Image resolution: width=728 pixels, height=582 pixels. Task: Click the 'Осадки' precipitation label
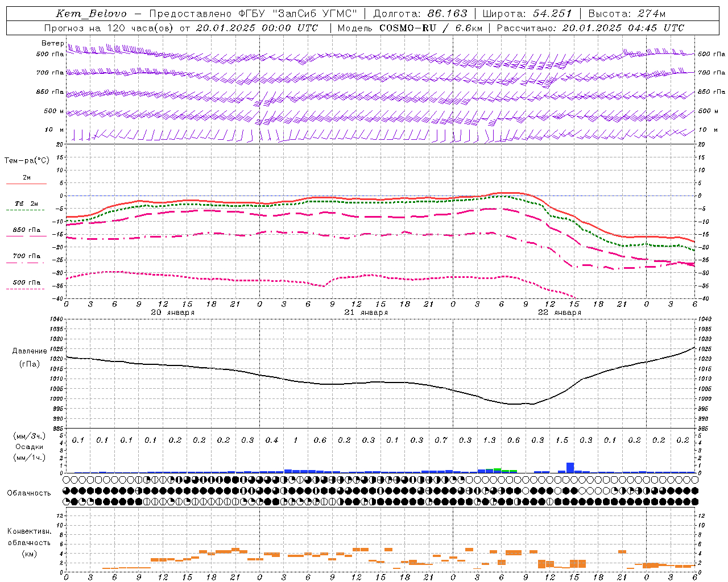coord(29,447)
